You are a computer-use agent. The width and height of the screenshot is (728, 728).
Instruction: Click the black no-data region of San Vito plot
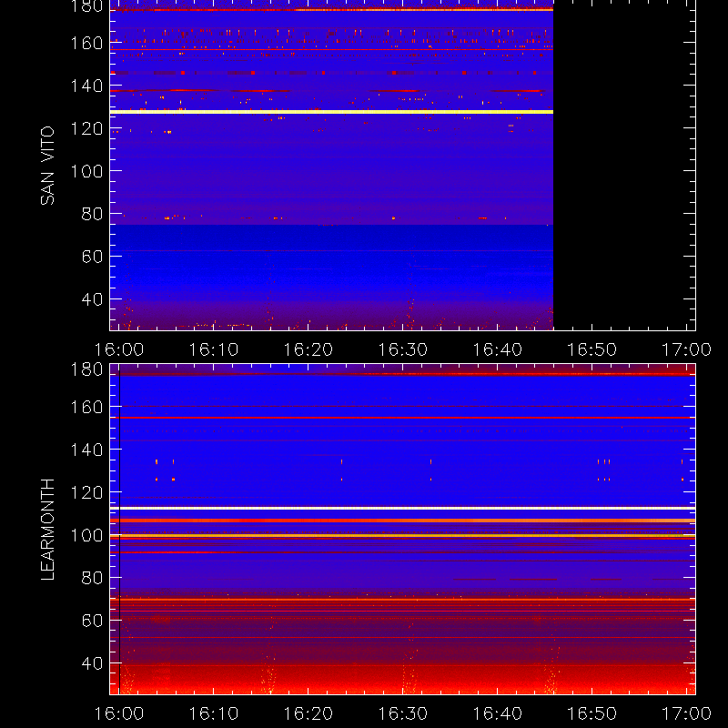[x=624, y=166]
